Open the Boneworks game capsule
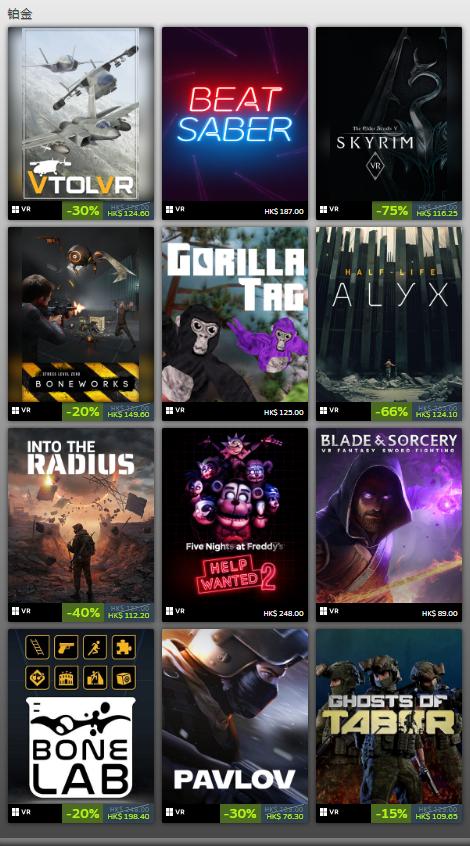 [81, 315]
